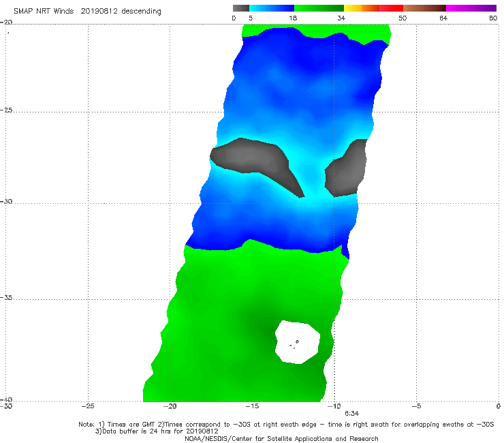This screenshot has width=504, height=443.
Task: Click the colorbar label '5'
Action: 251,18
